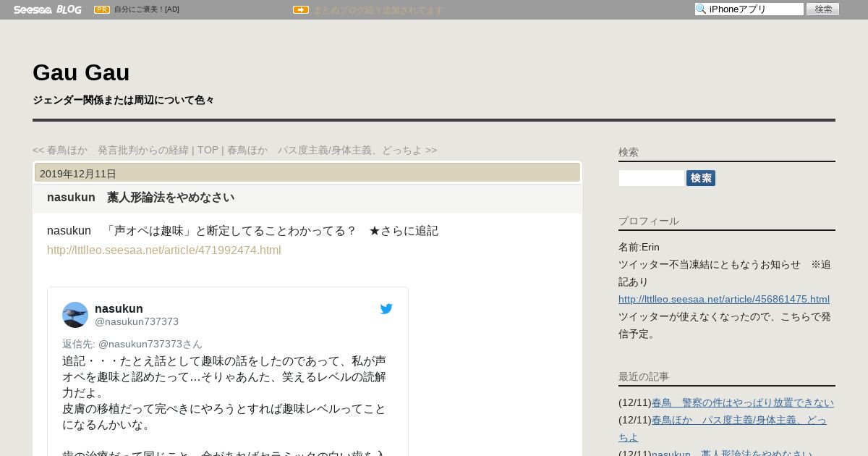Open recent post 春鳥ほか パス度主義/身体主義
This screenshot has height=456, width=868.
click(x=739, y=420)
